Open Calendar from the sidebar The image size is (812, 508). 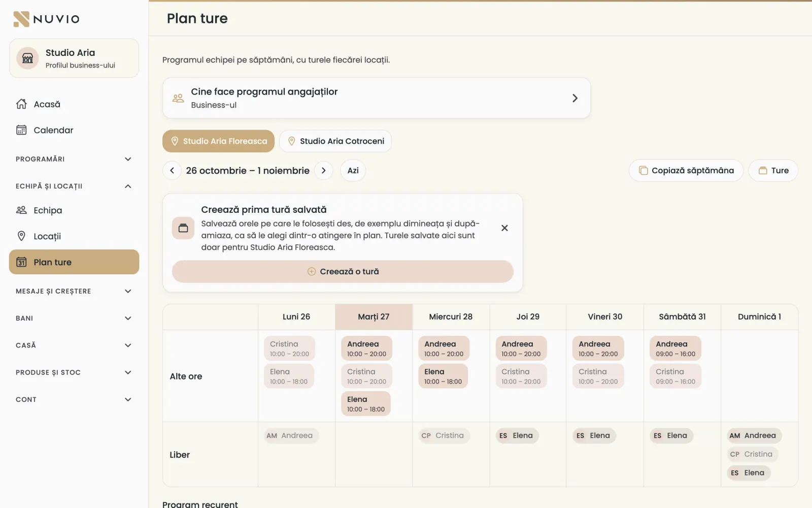click(74, 130)
